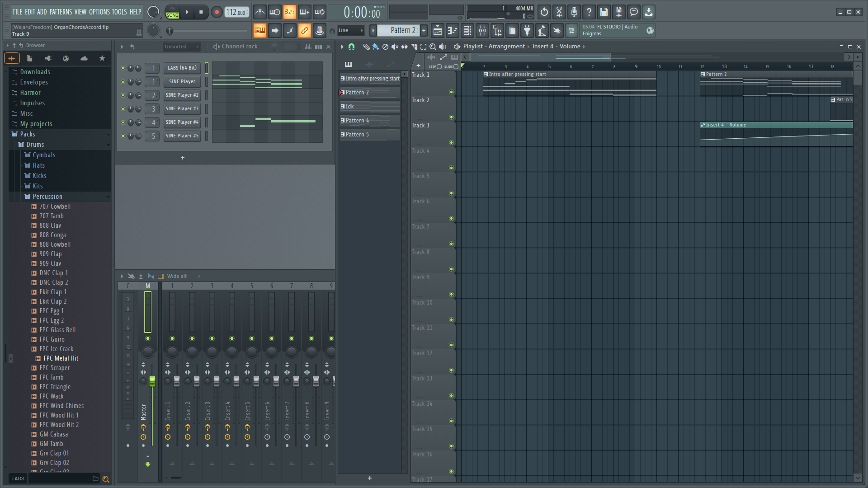
Task: Switch the PAT/SONG mode toggle
Action: [x=172, y=12]
